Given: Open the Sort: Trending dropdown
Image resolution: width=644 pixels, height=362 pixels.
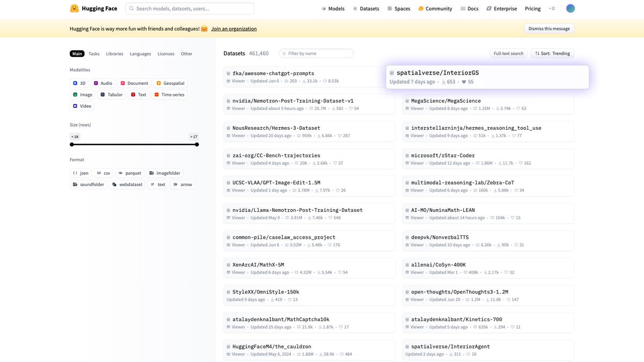Looking at the screenshot, I should 552,54.
